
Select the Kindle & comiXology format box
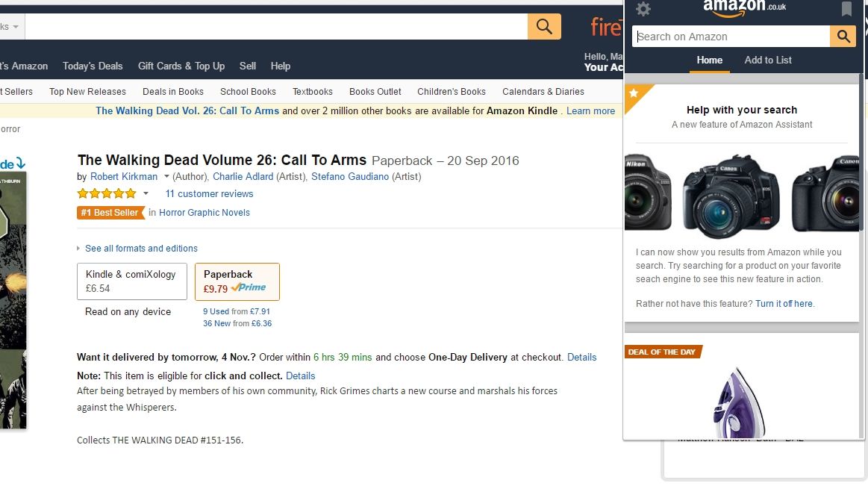point(131,281)
